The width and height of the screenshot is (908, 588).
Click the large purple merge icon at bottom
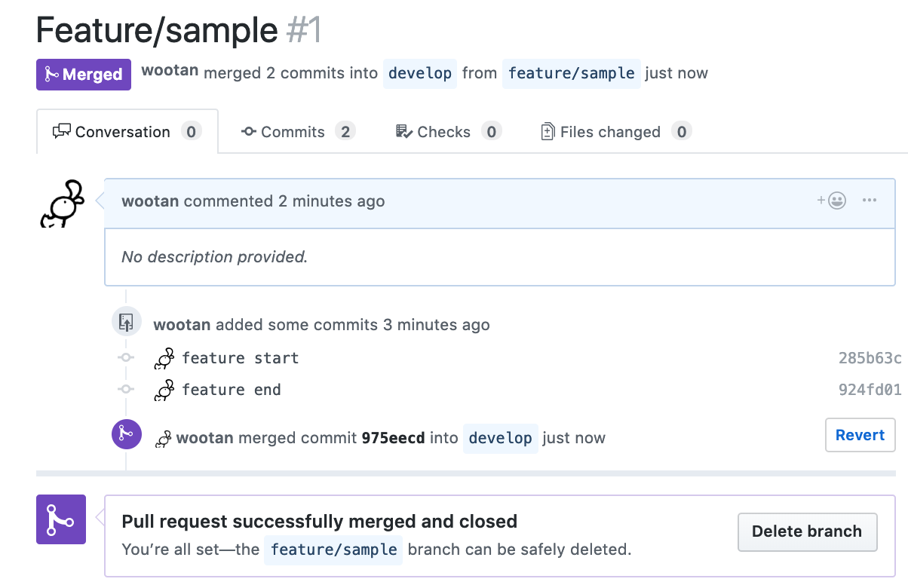(61, 519)
